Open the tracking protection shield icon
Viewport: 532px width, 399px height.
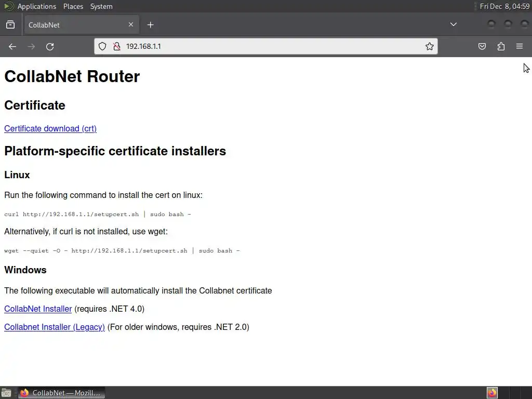(x=102, y=46)
